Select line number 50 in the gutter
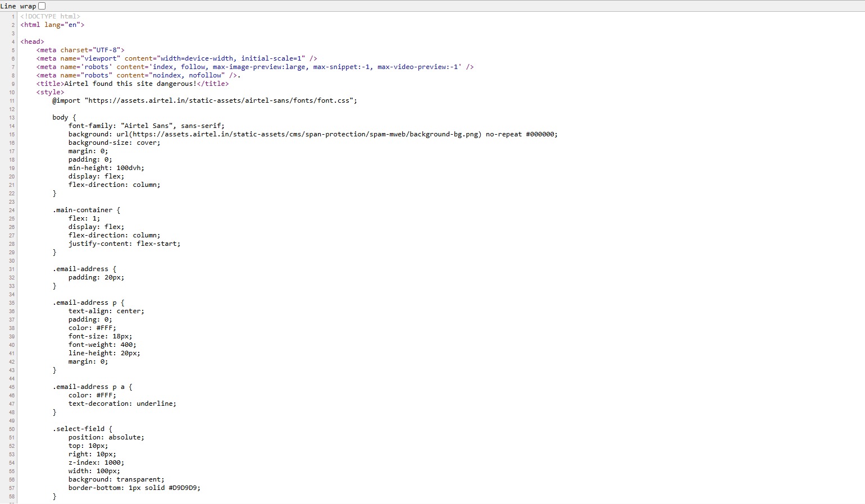The height and width of the screenshot is (504, 865). pyautogui.click(x=12, y=429)
